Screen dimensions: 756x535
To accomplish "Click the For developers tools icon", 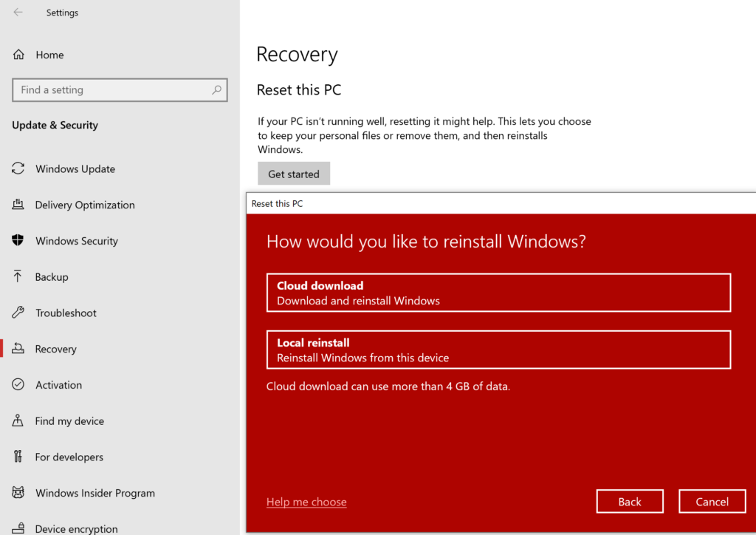I will 18,457.
